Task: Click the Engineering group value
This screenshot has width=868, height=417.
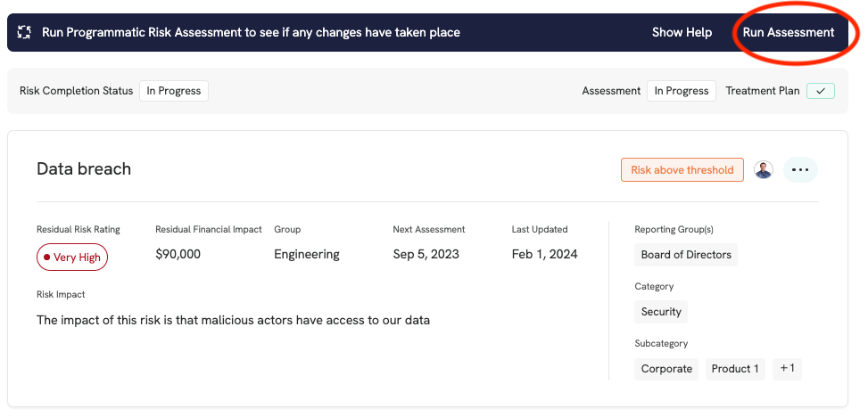Action: (x=307, y=255)
